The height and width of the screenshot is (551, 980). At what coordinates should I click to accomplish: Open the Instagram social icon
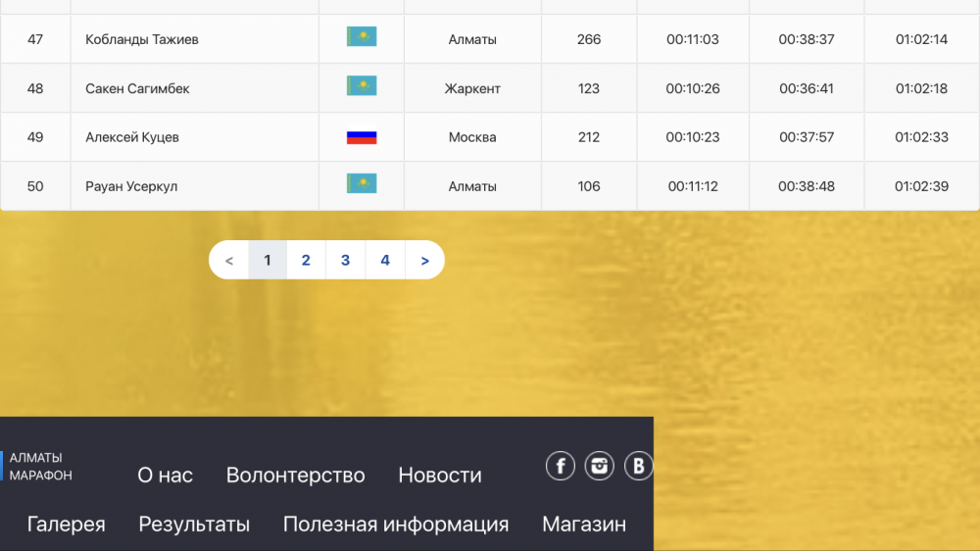coord(600,466)
